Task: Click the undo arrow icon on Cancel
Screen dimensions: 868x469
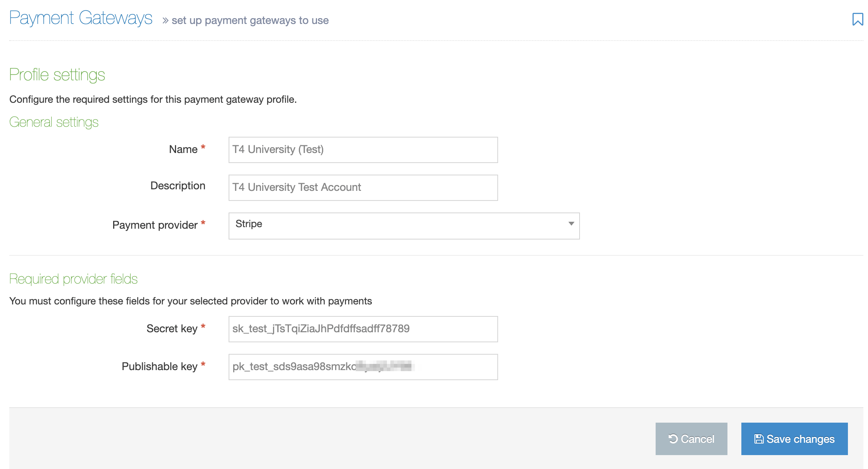Action: [673, 439]
